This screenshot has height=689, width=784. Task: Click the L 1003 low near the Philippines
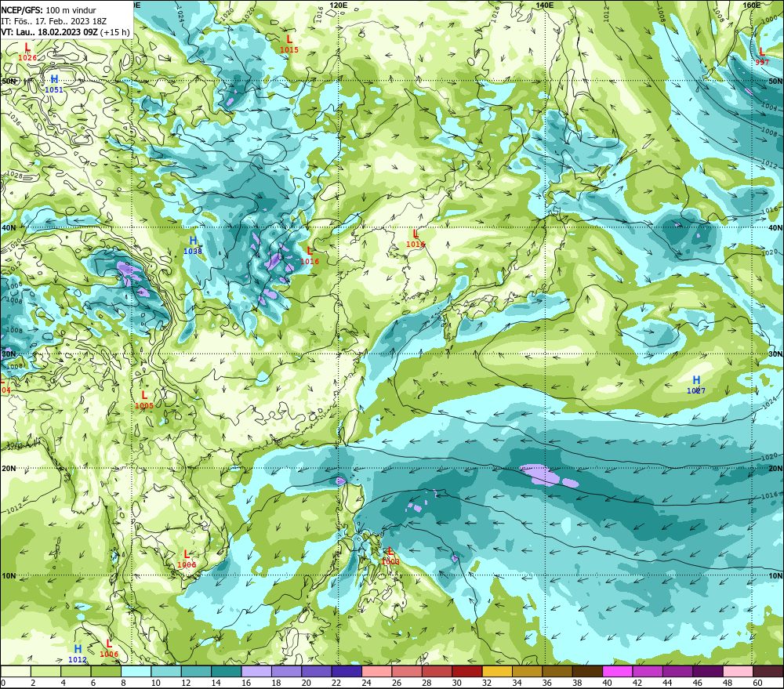(x=390, y=557)
